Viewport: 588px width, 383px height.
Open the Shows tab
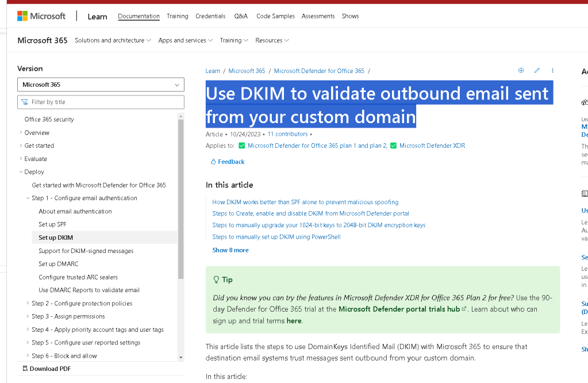tap(350, 16)
